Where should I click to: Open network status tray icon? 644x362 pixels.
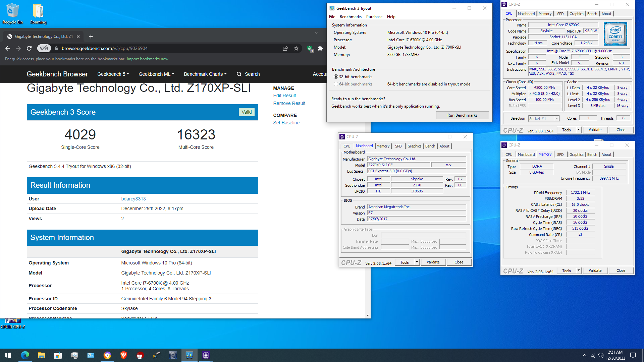pos(593,355)
